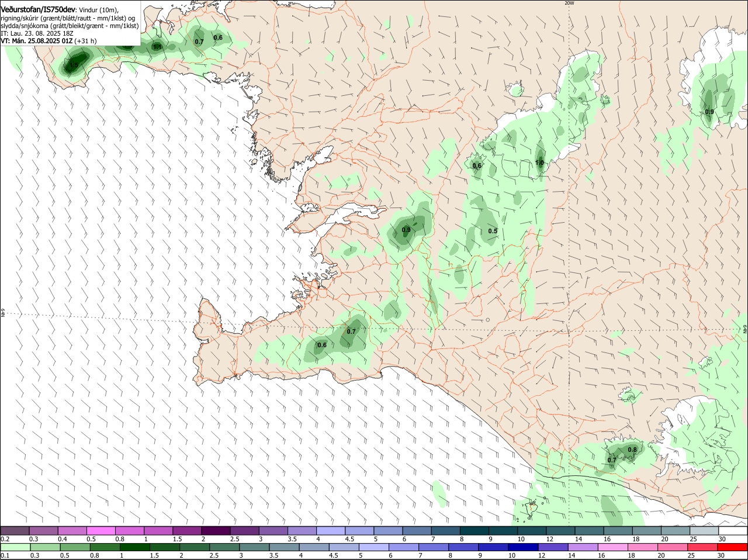The image size is (748, 560).
Task: Click the 1.1 precipitation value on the map
Action: coord(157,47)
